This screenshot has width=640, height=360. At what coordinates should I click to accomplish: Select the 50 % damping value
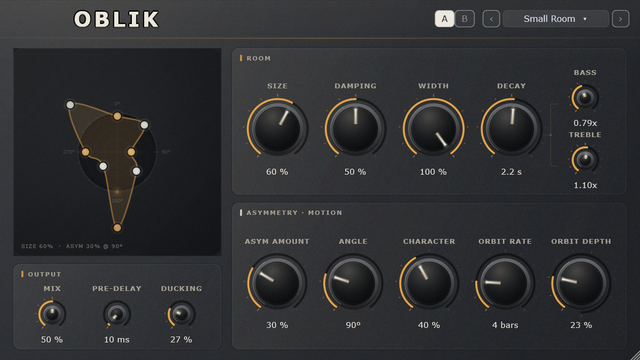point(355,172)
